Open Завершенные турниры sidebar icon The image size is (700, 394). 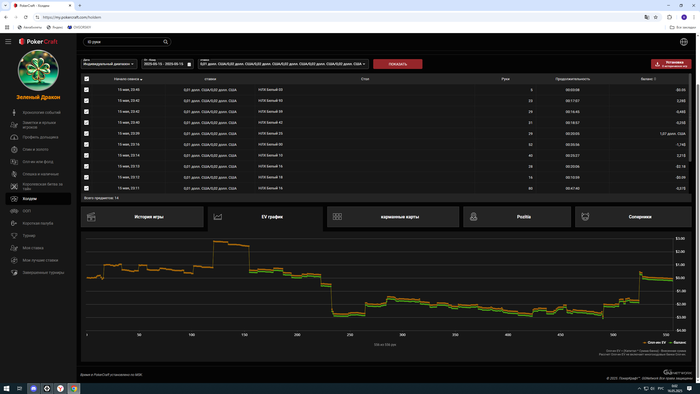(14, 273)
